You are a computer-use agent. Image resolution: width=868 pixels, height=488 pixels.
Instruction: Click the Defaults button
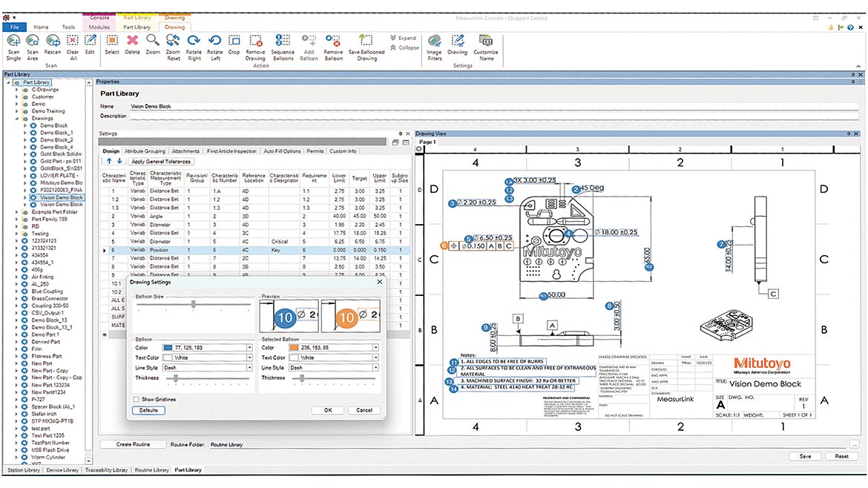click(x=148, y=410)
